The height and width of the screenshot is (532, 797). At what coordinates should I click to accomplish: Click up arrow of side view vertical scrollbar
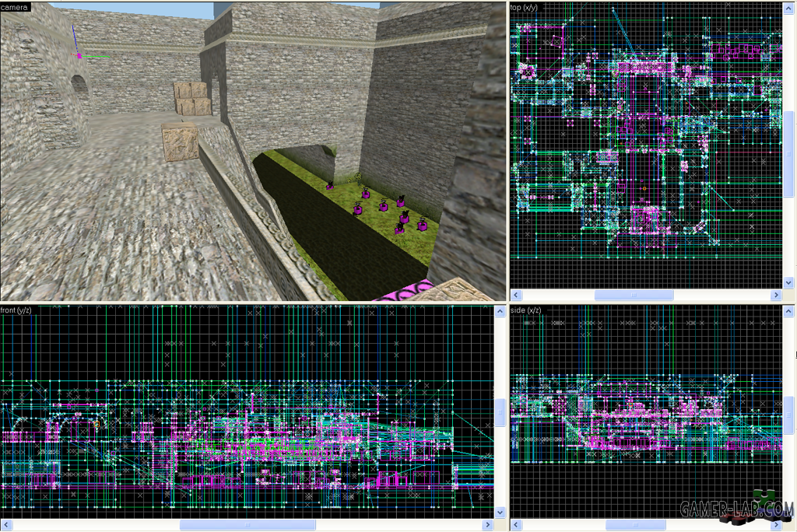(789, 311)
